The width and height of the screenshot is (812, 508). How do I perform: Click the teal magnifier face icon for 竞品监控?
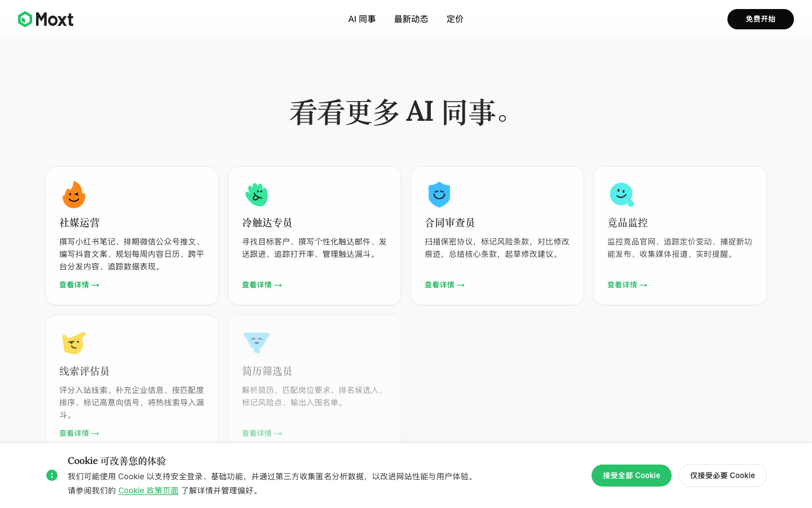622,195
